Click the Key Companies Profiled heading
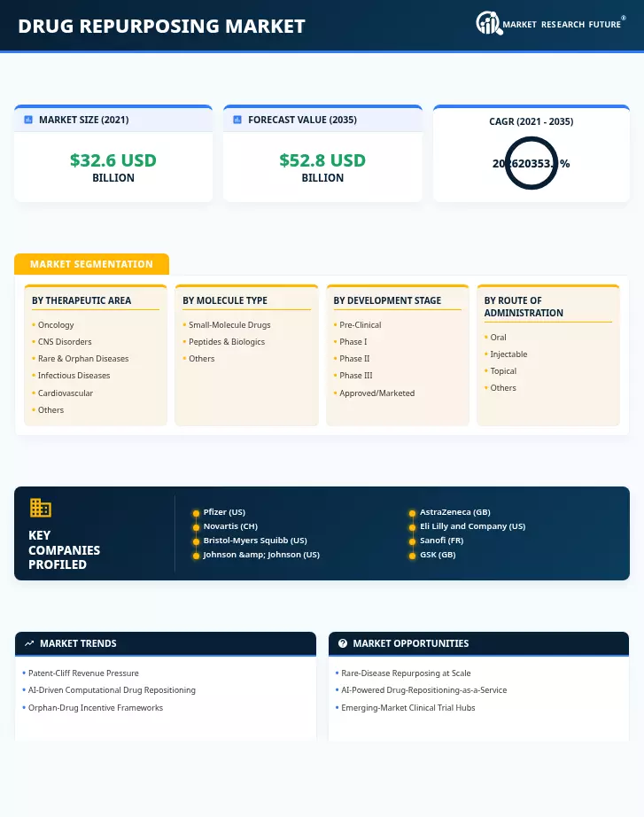This screenshot has height=817, width=644. [64, 550]
